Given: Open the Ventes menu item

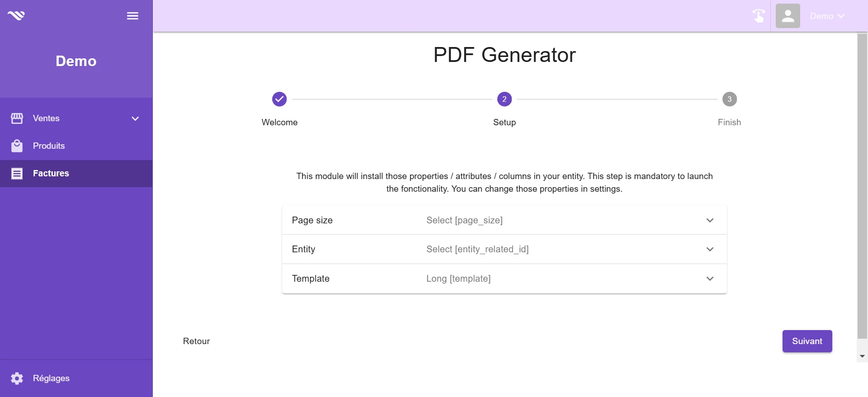Looking at the screenshot, I should (76, 118).
